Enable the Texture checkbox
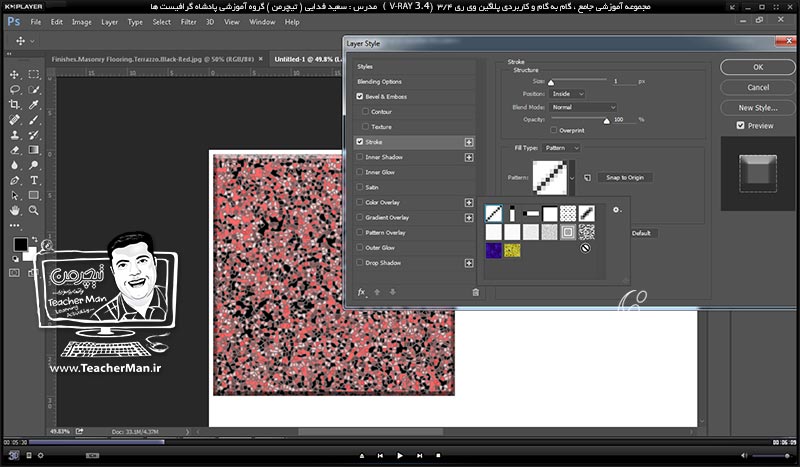The image size is (800, 467). click(365, 127)
